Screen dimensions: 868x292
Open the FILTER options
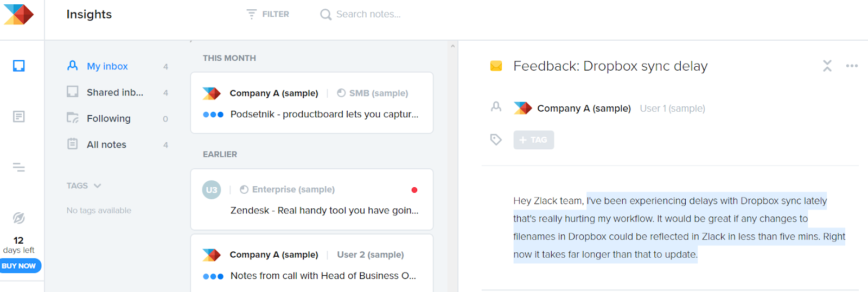click(268, 14)
